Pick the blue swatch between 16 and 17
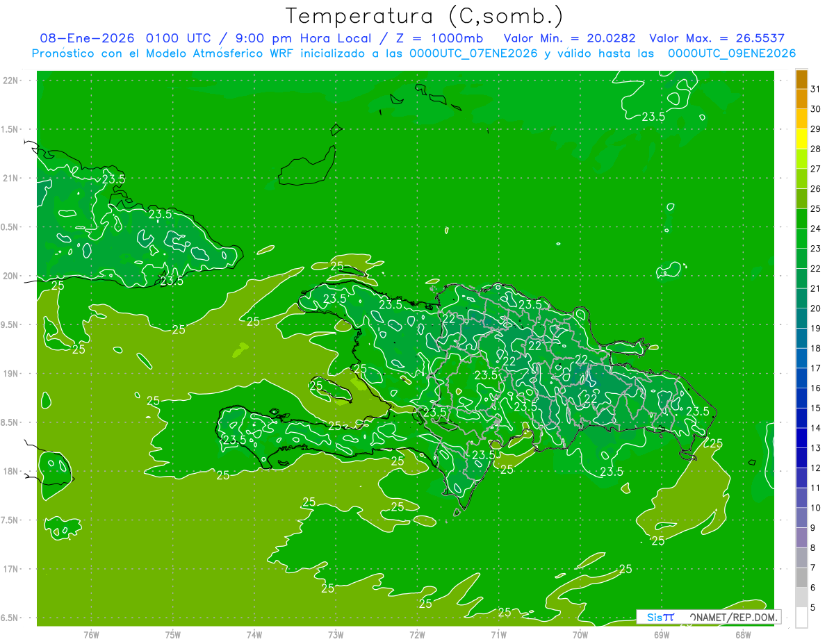This screenshot has height=644, width=834. [801, 378]
